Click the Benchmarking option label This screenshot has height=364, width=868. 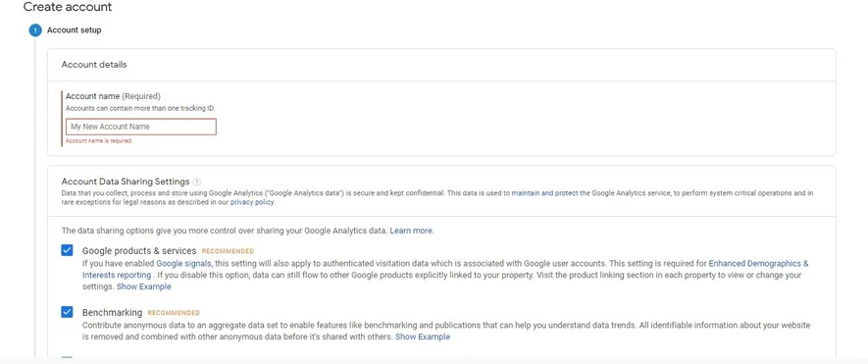tap(113, 312)
